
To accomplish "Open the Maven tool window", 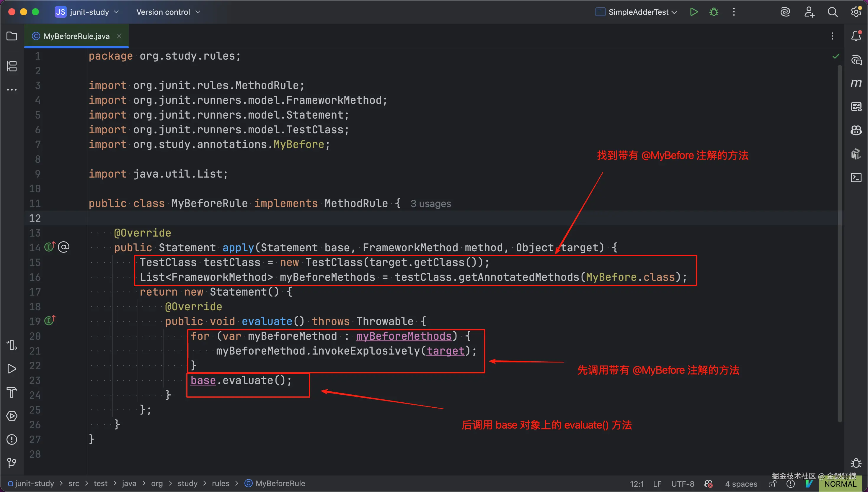I will coord(856,83).
